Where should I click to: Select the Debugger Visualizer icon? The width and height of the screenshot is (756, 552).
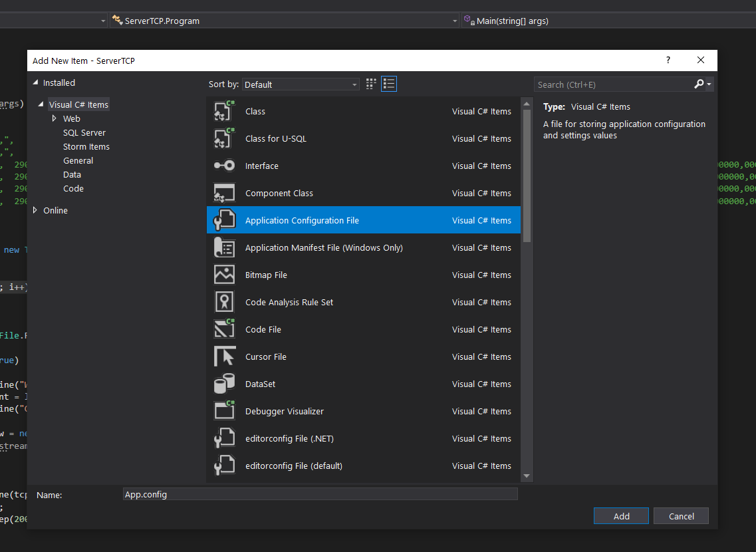pos(224,411)
